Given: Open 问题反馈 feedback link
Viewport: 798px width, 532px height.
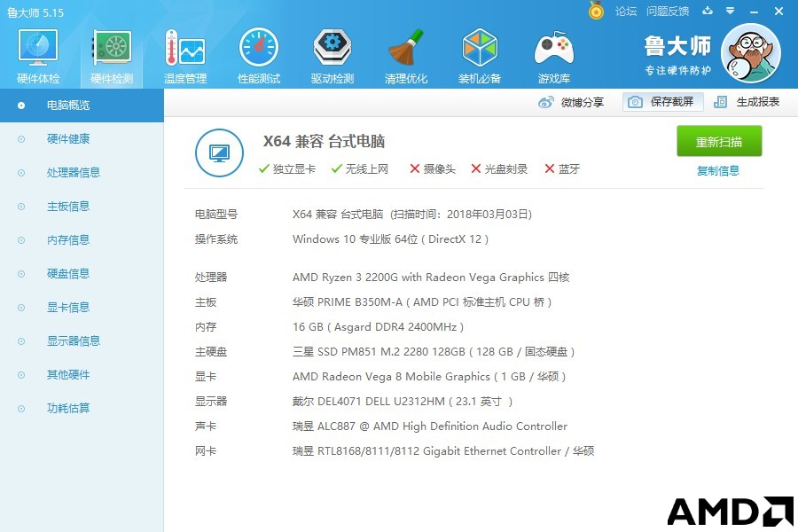Looking at the screenshot, I should (x=667, y=12).
